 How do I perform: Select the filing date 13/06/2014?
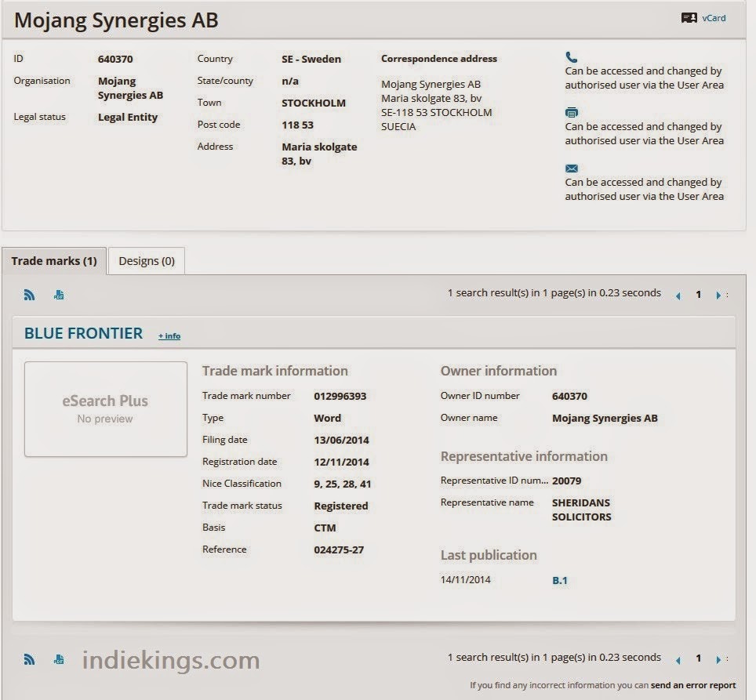click(341, 441)
